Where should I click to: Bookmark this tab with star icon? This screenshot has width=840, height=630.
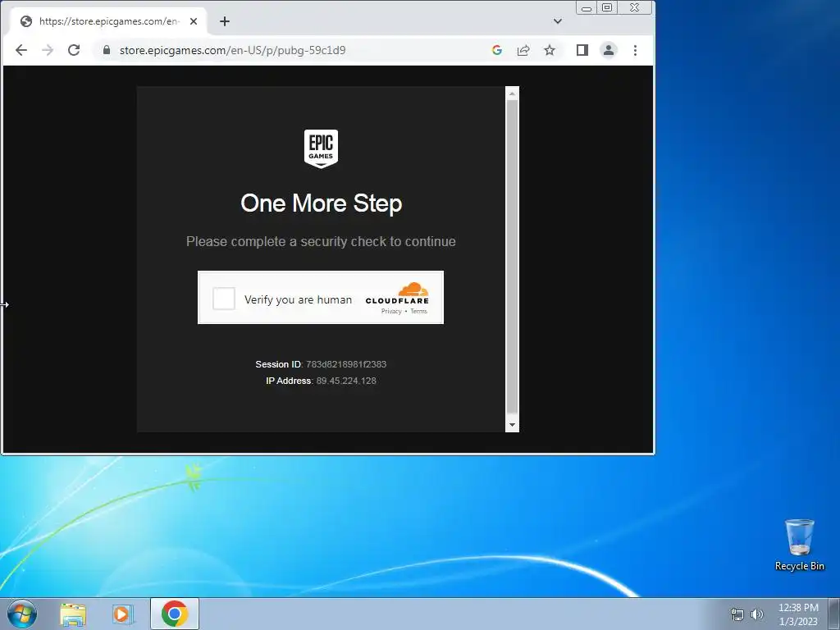(550, 50)
